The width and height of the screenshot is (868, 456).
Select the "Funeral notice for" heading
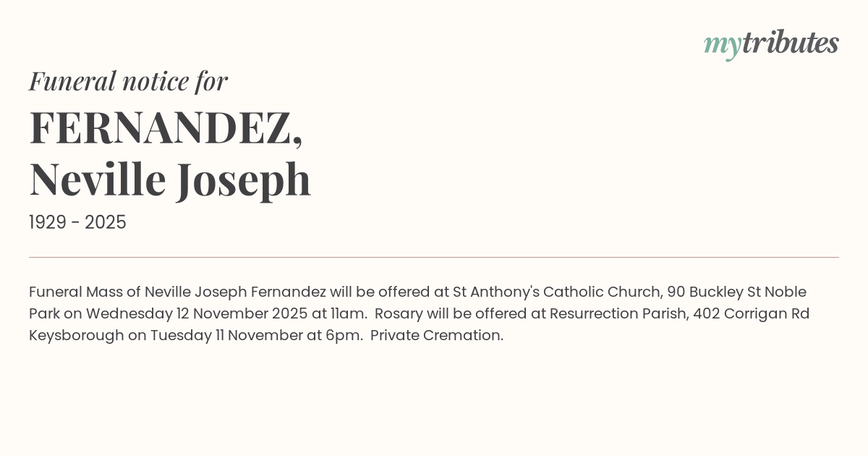click(x=128, y=81)
